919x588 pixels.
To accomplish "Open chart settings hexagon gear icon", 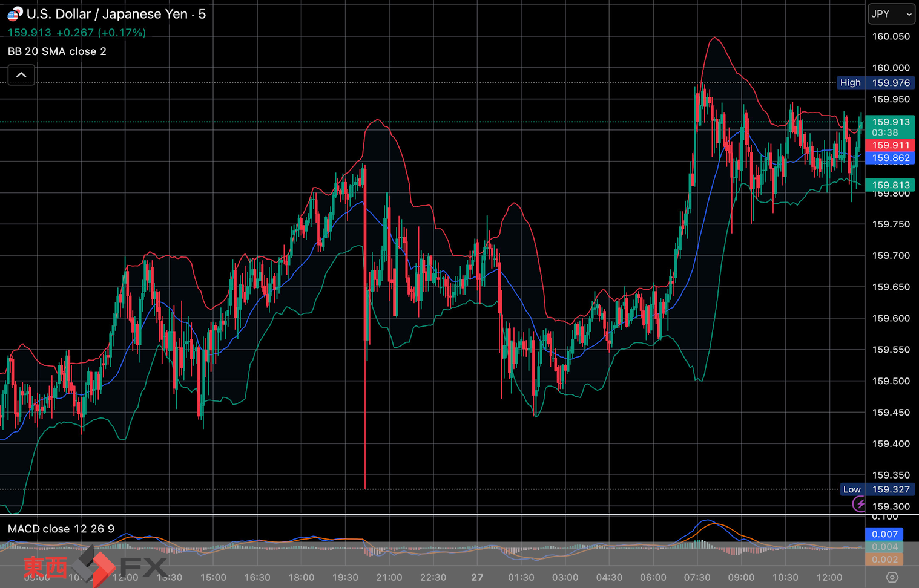I will point(891,577).
